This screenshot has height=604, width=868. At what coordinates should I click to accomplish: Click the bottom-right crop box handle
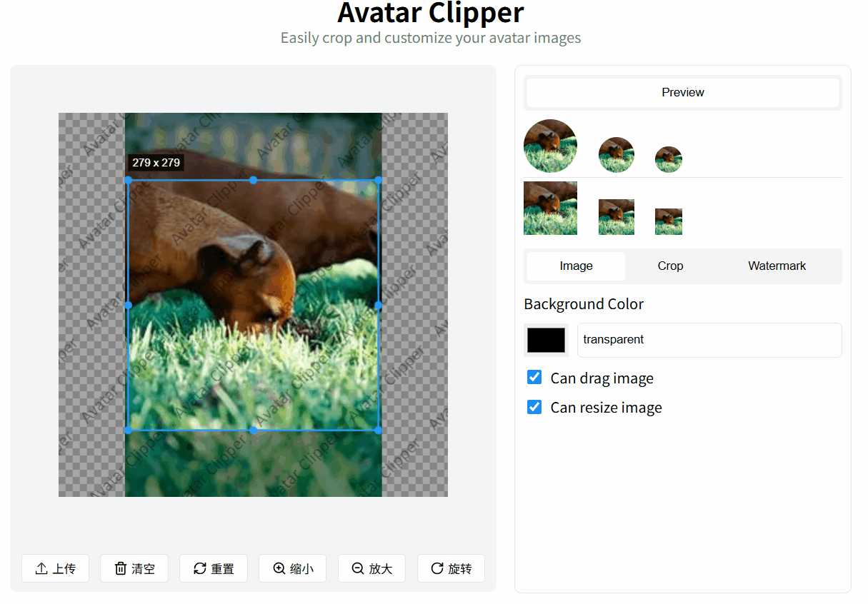378,430
